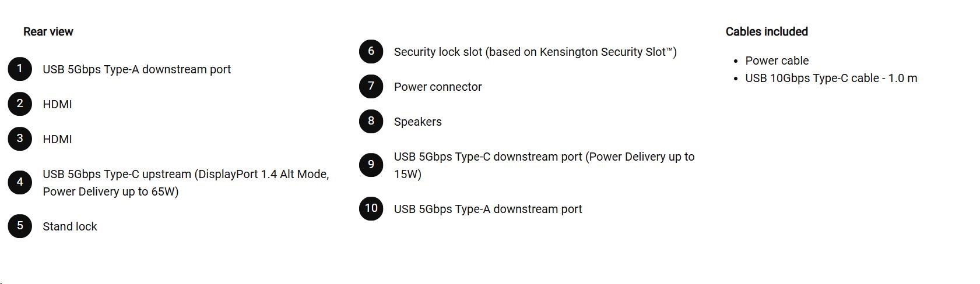Click USB 10Gbps Type-C cable text
The width and height of the screenshot is (980, 284).
point(831,78)
